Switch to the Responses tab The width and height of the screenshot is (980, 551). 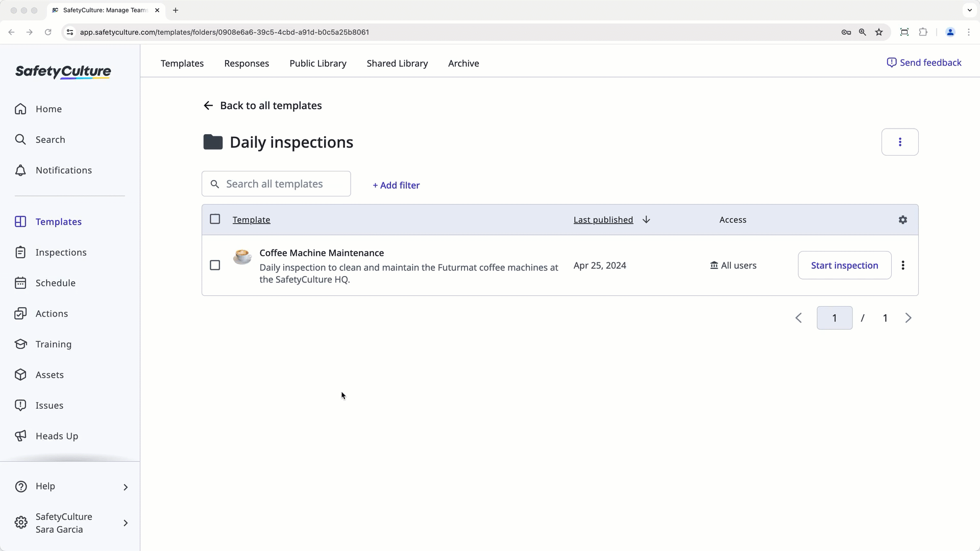(247, 64)
